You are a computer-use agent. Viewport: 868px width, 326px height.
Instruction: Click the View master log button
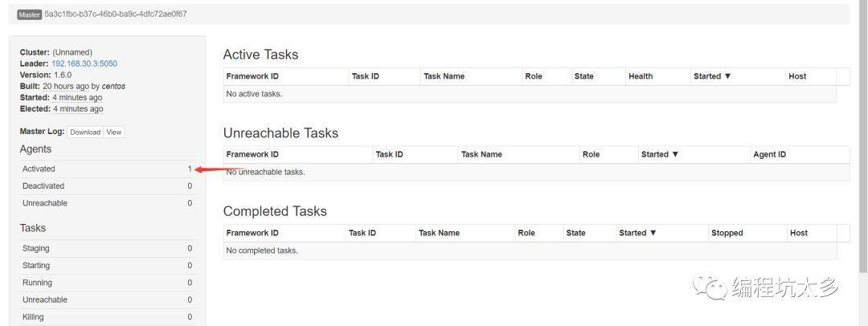coord(114,132)
